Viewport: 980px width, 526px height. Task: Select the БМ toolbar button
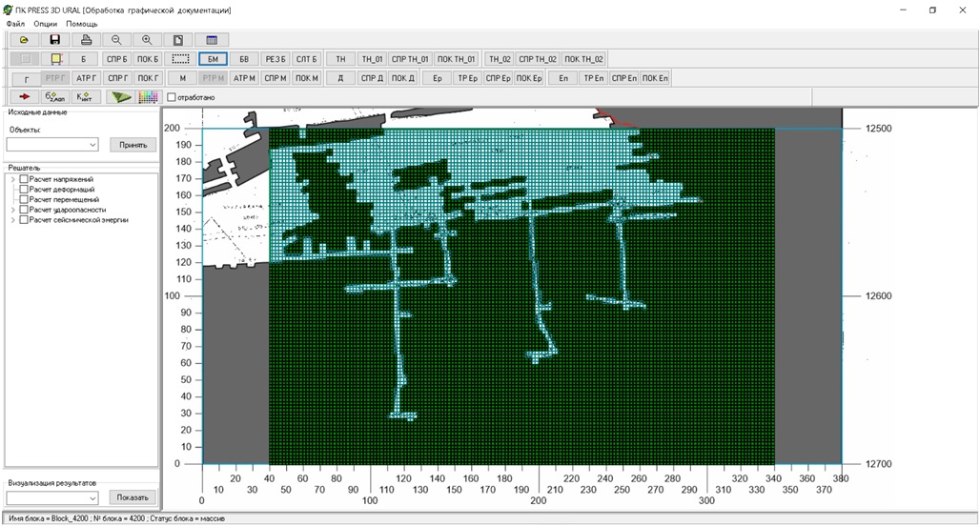click(x=214, y=59)
